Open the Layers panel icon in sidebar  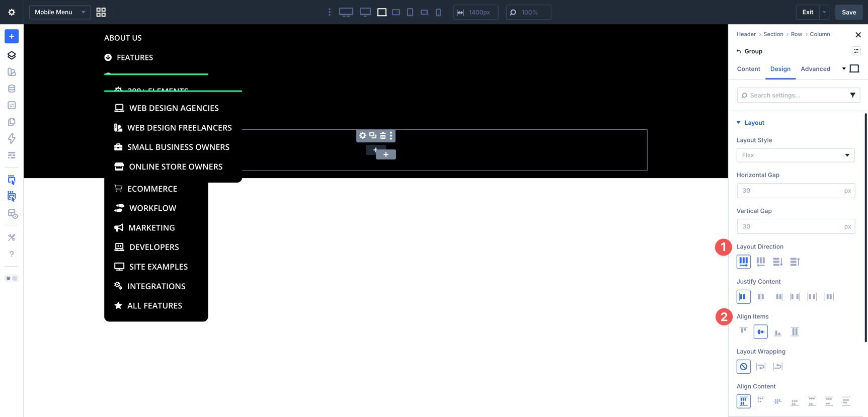tap(12, 55)
